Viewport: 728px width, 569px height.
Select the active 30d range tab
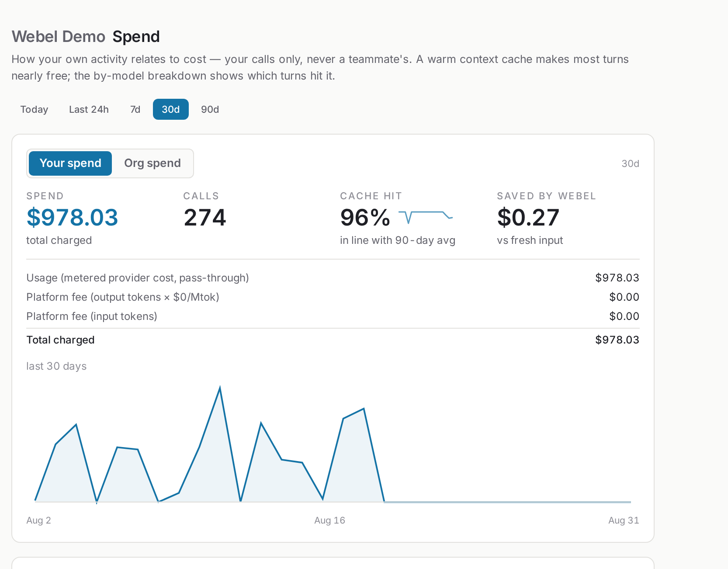coord(171,109)
